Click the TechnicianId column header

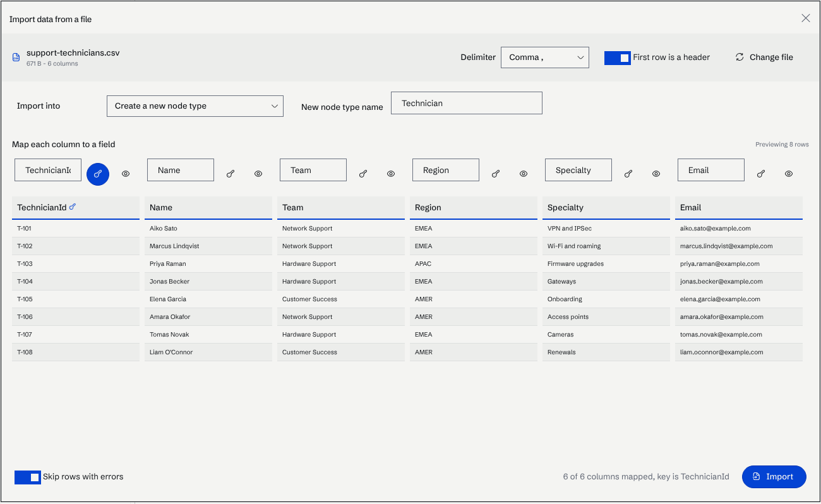click(76, 208)
